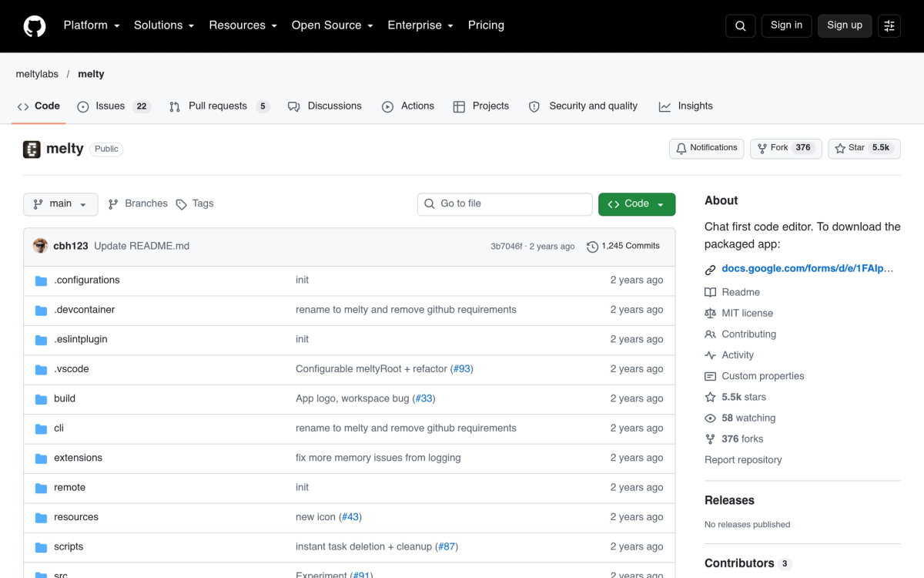The width and height of the screenshot is (924, 578).
Task: Expand the Resources menu
Action: [x=243, y=25]
